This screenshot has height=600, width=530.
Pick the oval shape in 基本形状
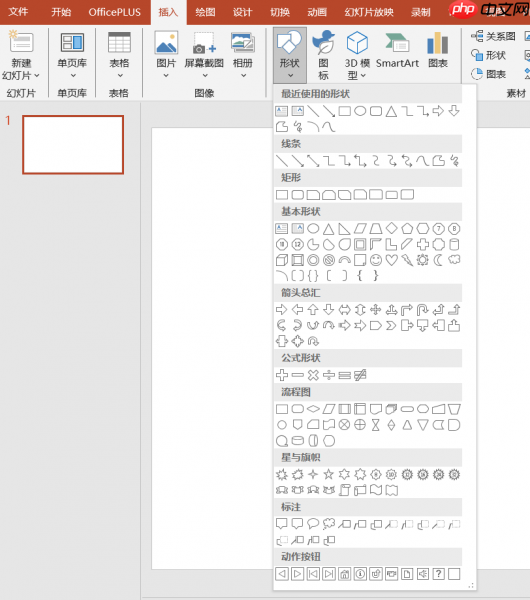[x=313, y=229]
